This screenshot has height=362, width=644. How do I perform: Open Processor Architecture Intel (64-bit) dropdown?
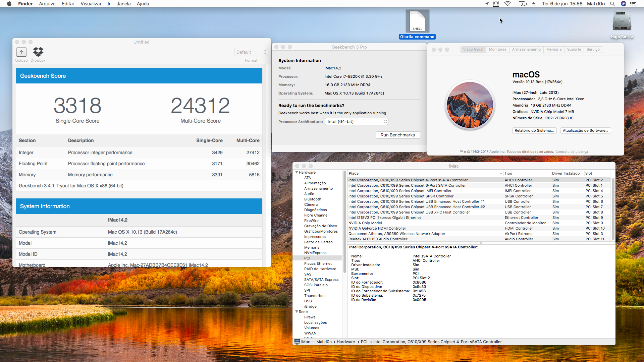tap(356, 122)
